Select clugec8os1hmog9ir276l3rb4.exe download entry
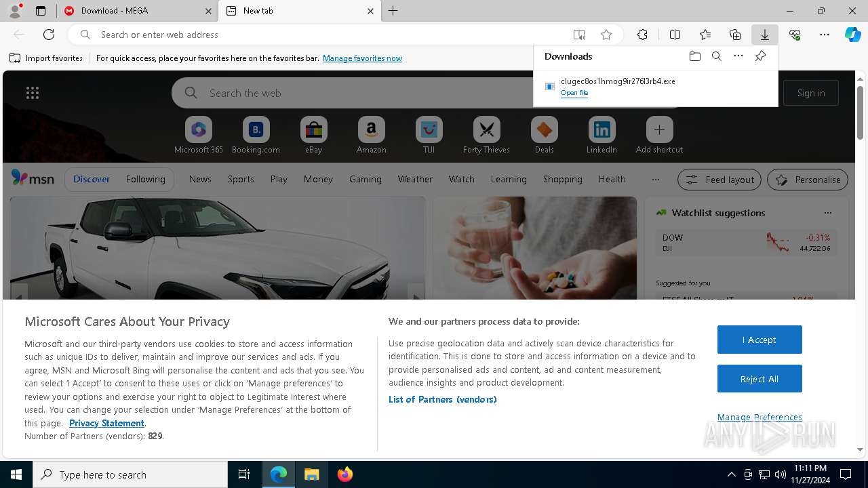 (x=655, y=86)
